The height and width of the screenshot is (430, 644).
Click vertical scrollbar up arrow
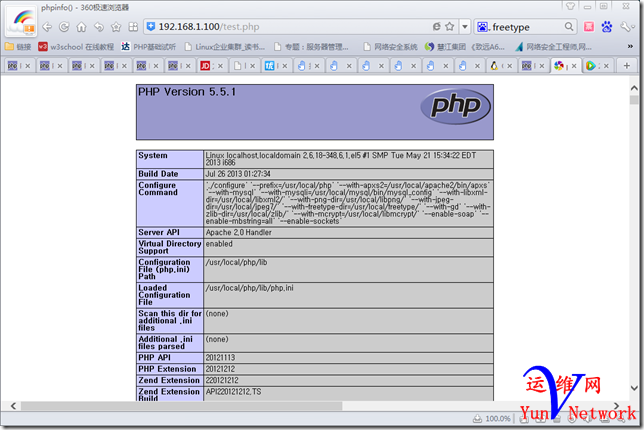click(634, 88)
